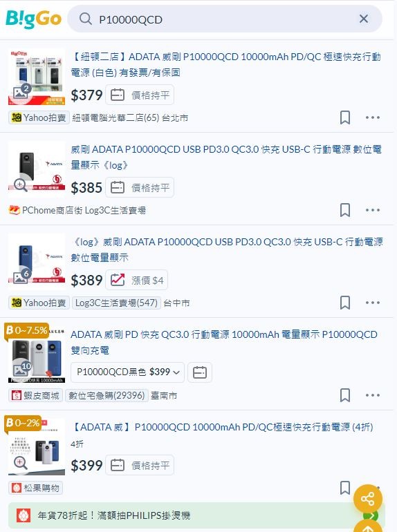Click the BigGo logo

point(33,19)
